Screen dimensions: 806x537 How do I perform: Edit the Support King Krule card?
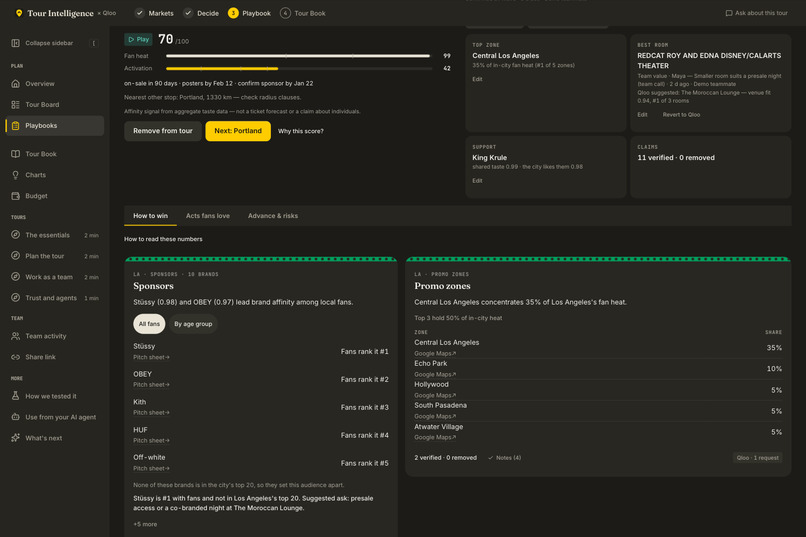(x=478, y=181)
